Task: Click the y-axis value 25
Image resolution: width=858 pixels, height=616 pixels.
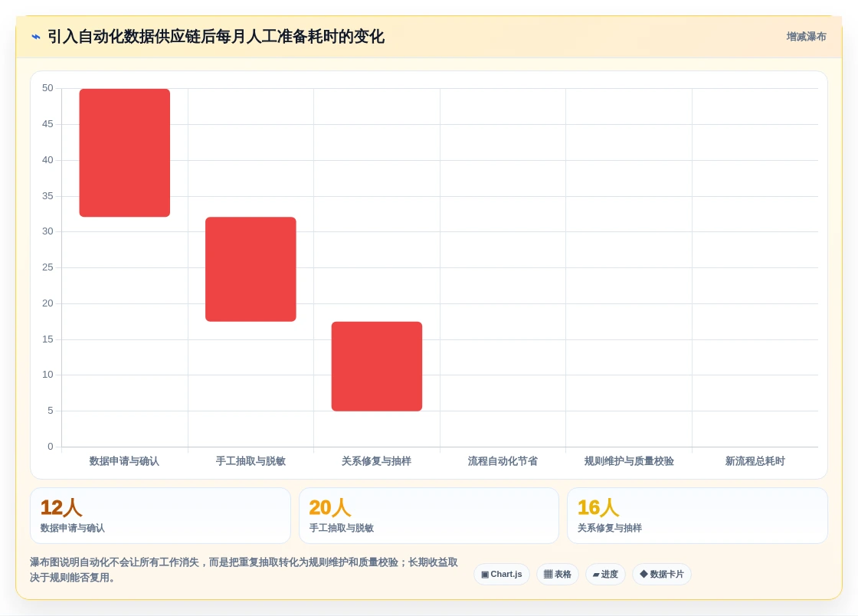Action: point(47,267)
